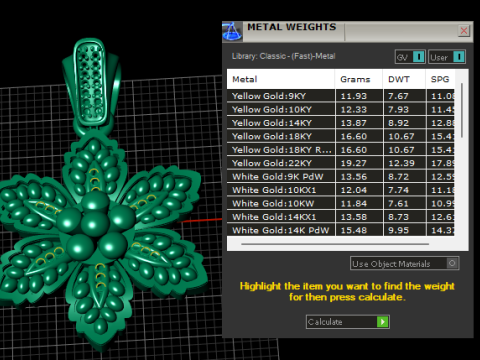
Task: Toggle the GV library switch
Action: [x=410, y=57]
